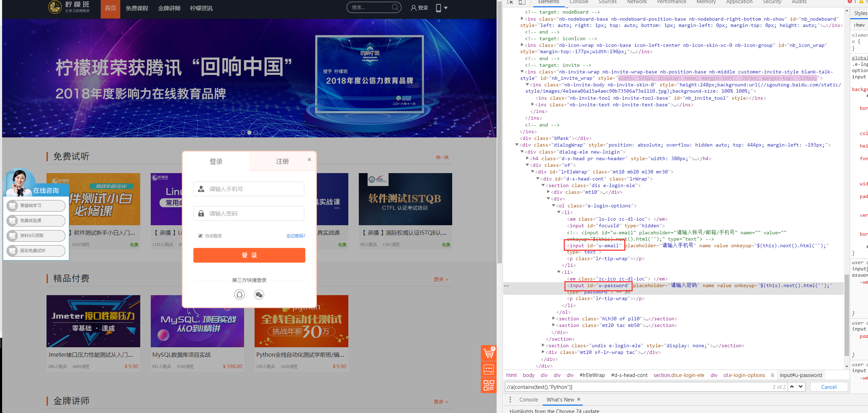The image size is (868, 413).
Task: Expand the h4 d-s-head node
Action: (x=527, y=158)
